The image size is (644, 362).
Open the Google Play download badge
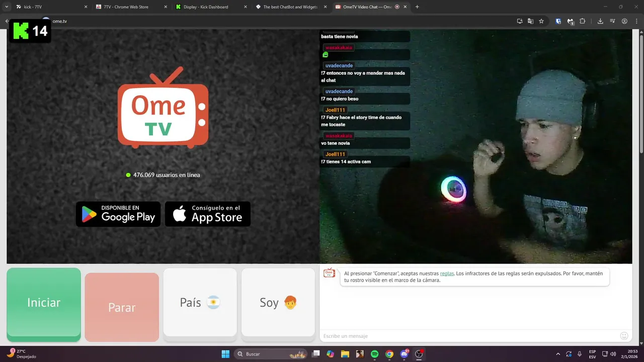(x=118, y=214)
